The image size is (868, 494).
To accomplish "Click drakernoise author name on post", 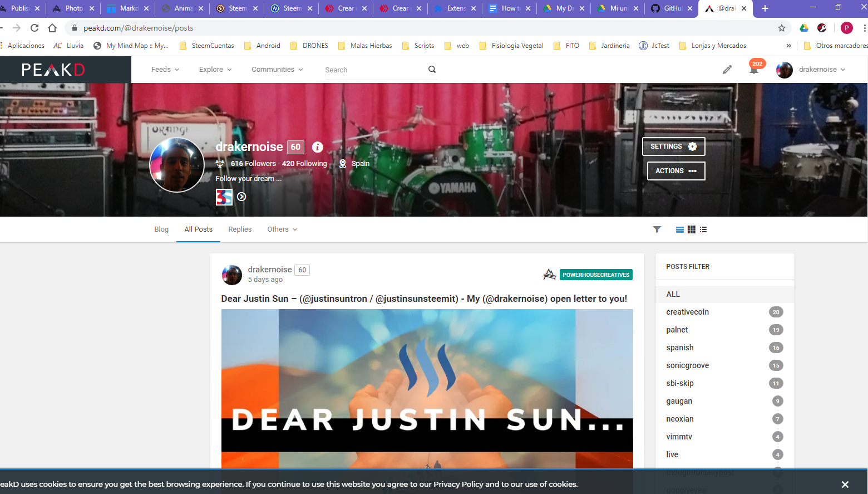I will coord(270,270).
